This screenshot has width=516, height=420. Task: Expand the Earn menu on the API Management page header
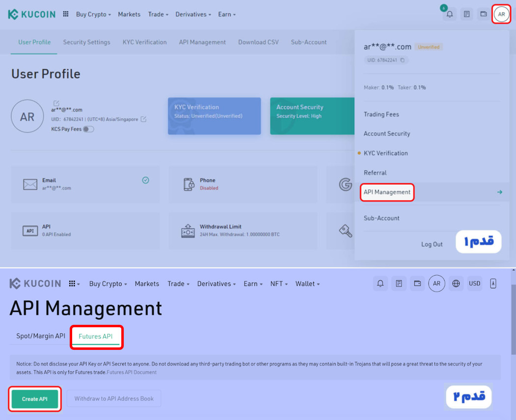click(x=253, y=284)
